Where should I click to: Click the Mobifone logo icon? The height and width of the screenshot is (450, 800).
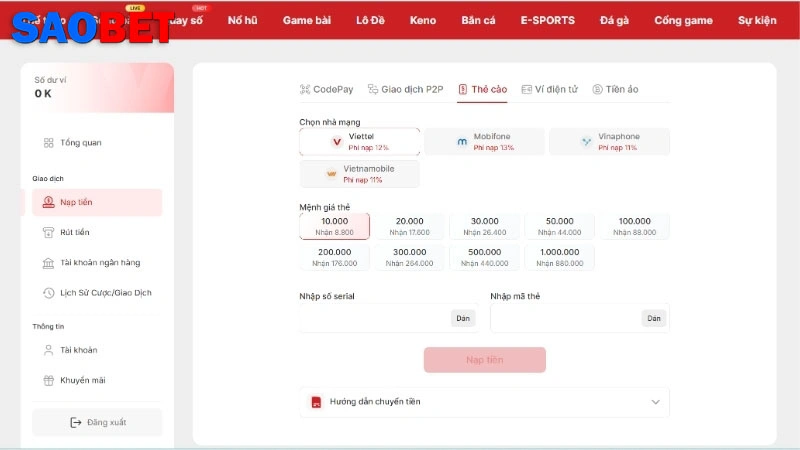[462, 142]
